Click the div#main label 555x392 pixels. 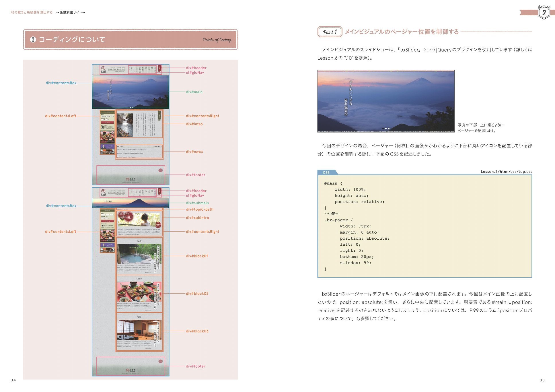tap(194, 92)
